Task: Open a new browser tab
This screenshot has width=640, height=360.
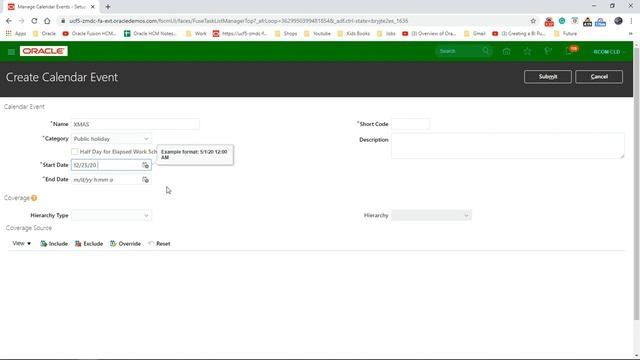Action: point(108,7)
